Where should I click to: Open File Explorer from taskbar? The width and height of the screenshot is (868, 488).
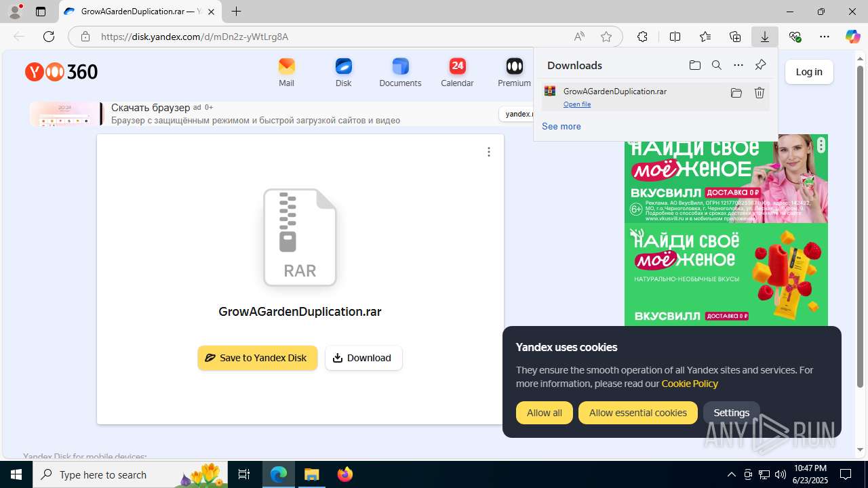click(x=311, y=474)
